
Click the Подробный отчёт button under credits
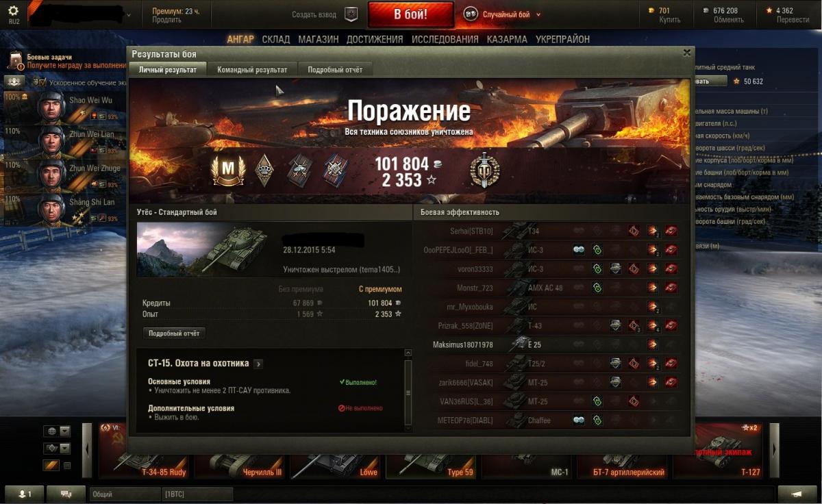pos(174,333)
